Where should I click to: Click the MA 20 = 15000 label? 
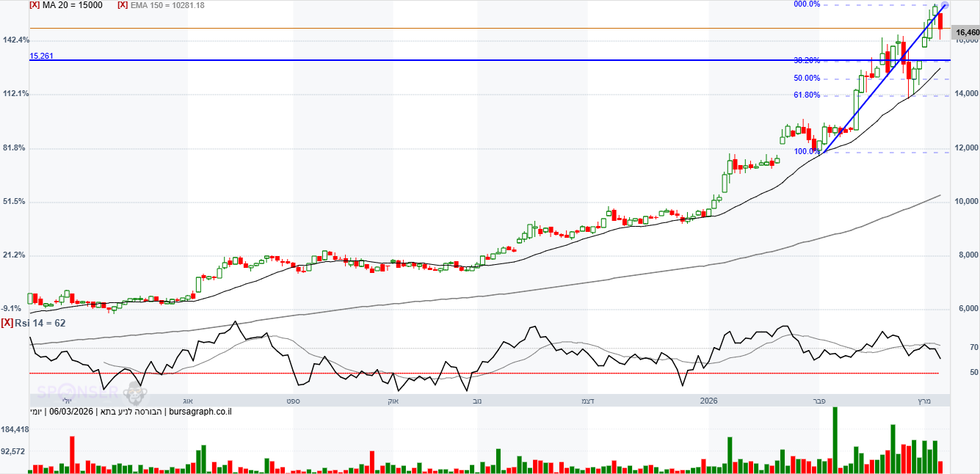pyautogui.click(x=73, y=5)
